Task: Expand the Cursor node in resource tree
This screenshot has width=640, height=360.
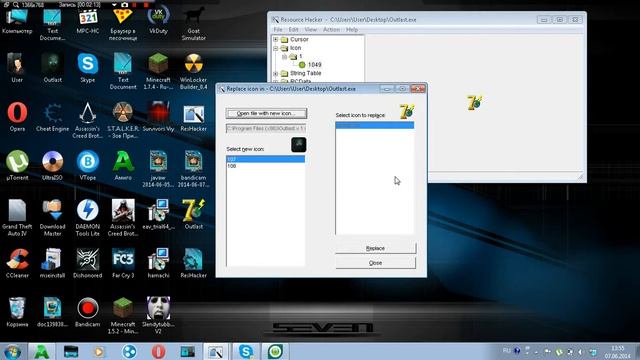Action: (276, 40)
